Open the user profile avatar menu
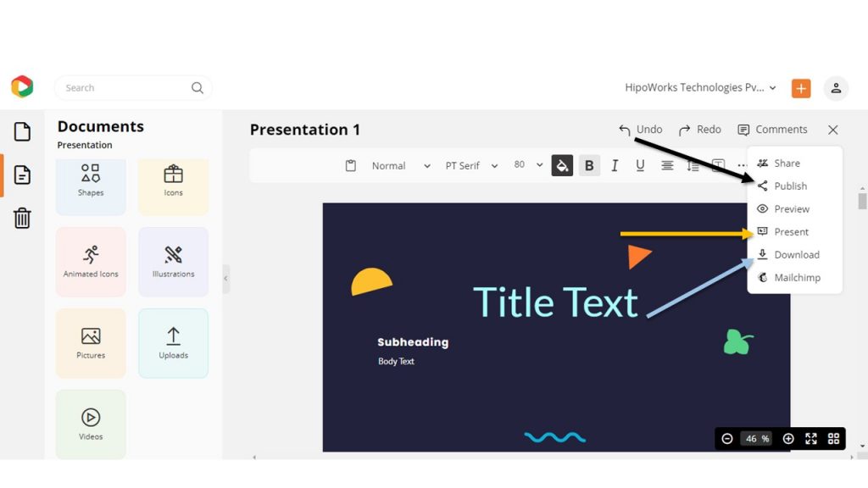868x488 pixels. coord(836,88)
